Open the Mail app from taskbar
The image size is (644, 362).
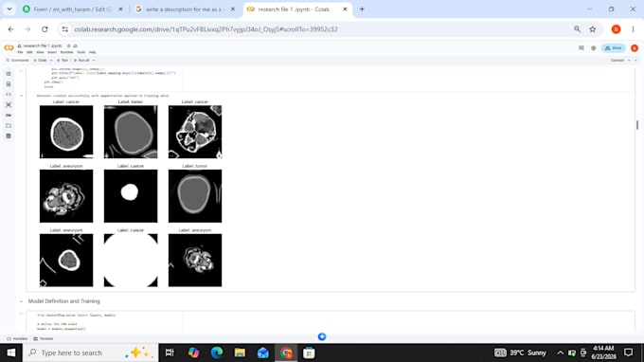[x=263, y=353]
